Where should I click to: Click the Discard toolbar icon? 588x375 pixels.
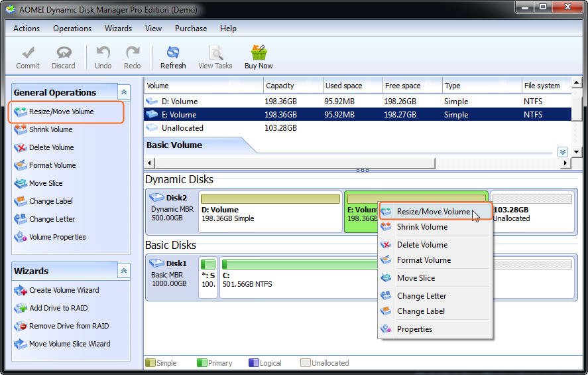pos(64,52)
